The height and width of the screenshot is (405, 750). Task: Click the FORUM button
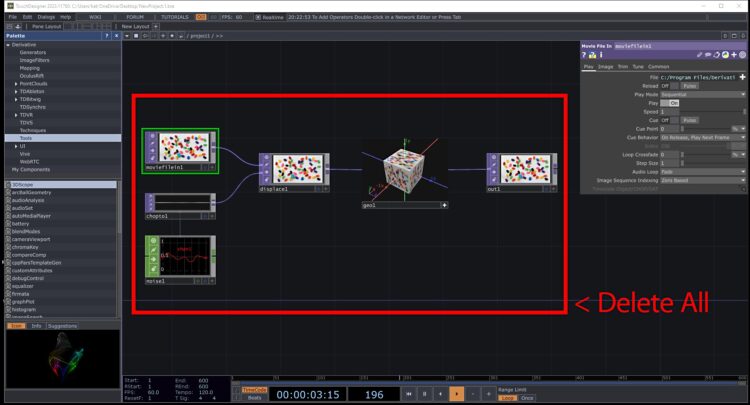point(135,17)
